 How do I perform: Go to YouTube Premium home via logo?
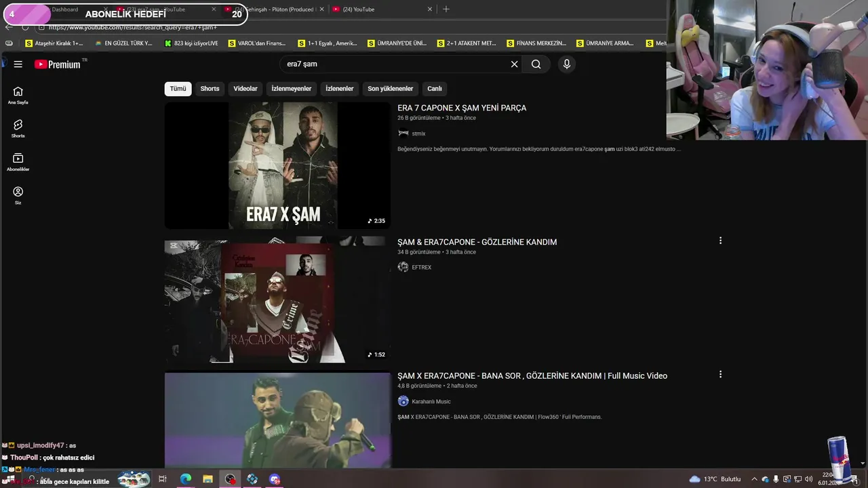click(58, 64)
